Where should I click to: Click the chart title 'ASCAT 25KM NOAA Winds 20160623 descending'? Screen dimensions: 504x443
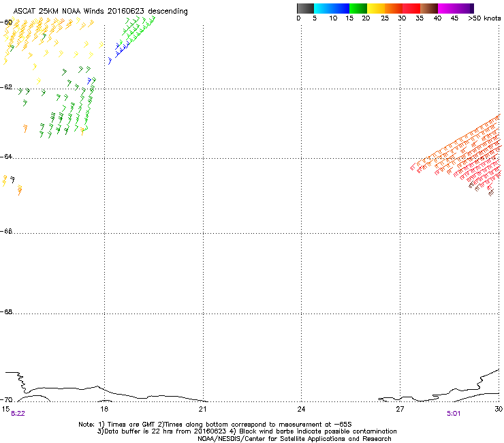coord(100,11)
